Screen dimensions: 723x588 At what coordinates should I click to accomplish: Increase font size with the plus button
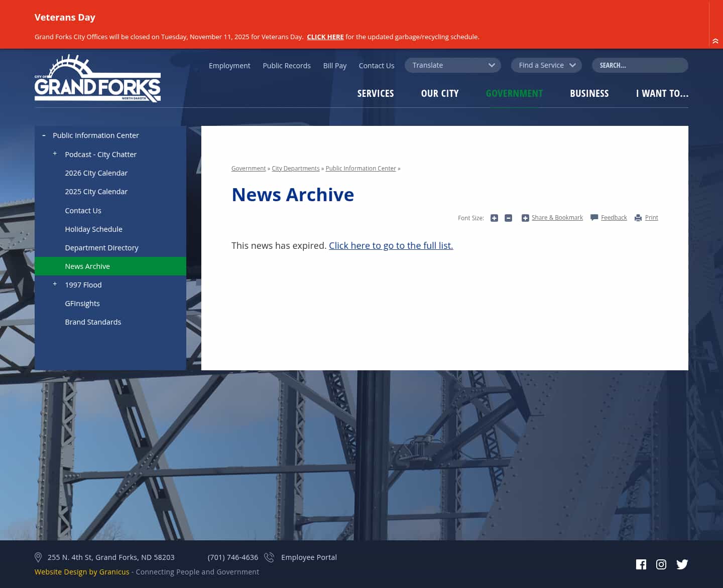click(x=494, y=218)
